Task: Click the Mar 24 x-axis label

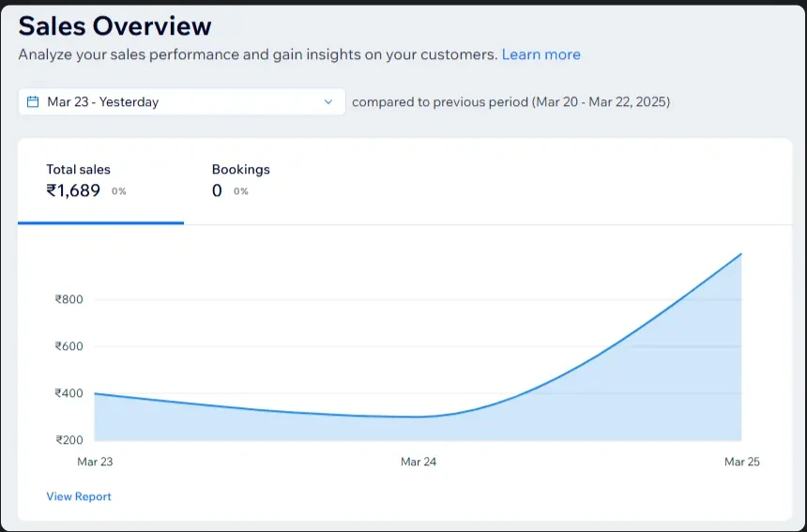Action: 419,462
